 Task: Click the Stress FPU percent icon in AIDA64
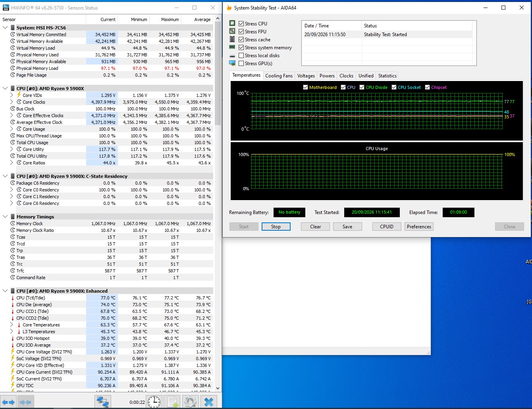pyautogui.click(x=232, y=31)
